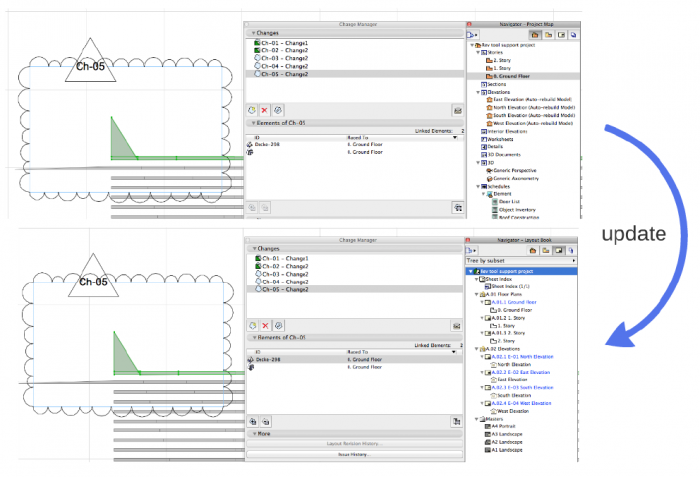Collapse the Schedules folder in Project Map
This screenshot has width=700, height=477.
coord(478,186)
